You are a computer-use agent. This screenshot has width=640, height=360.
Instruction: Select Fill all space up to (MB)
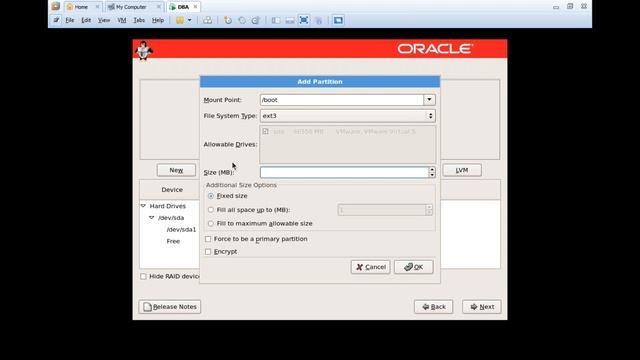tap(211, 210)
